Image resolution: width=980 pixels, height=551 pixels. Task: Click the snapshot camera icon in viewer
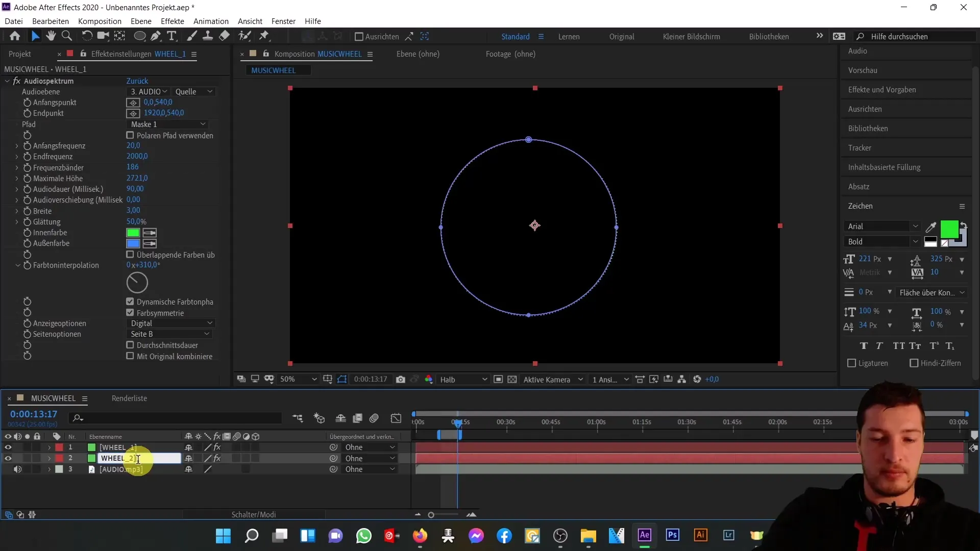click(x=401, y=380)
